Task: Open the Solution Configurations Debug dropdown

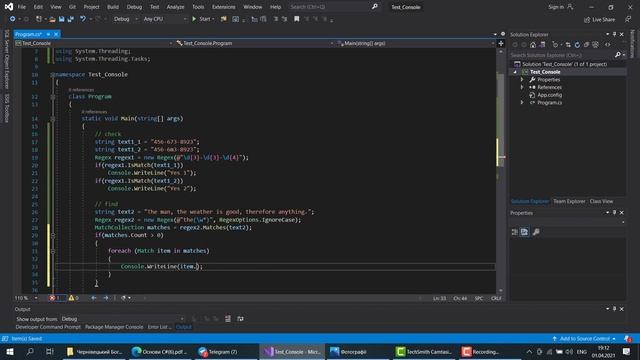Action: 125,19
